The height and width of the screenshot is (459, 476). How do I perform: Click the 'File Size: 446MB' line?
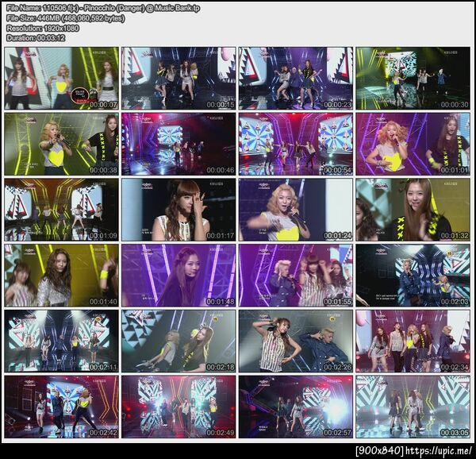65,18
